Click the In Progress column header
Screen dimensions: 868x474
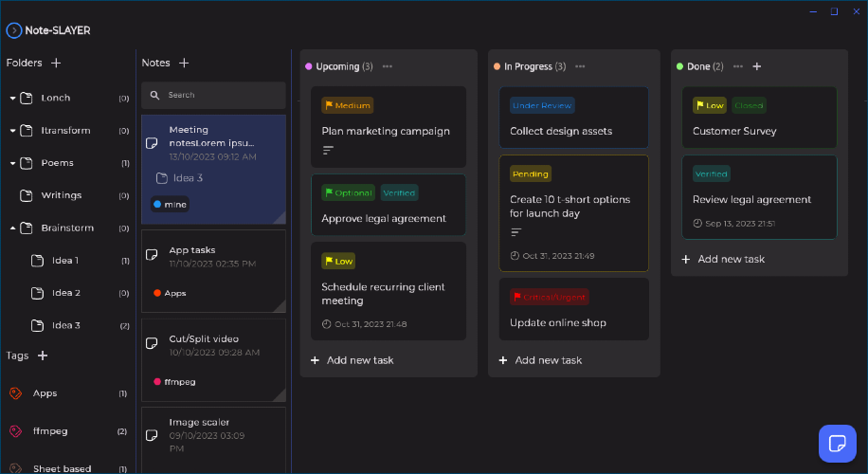pyautogui.click(x=530, y=66)
